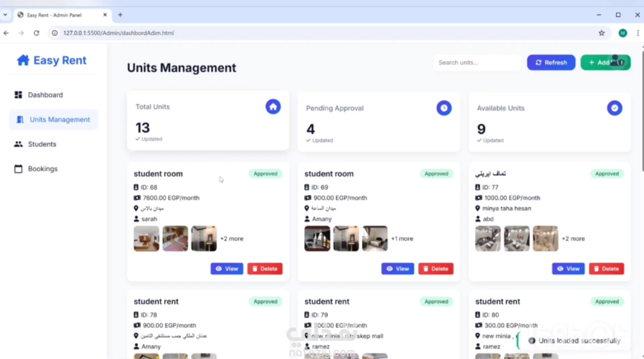644x359 pixels.
Task: Click the location 'minya taha hesan'
Action: click(506, 209)
